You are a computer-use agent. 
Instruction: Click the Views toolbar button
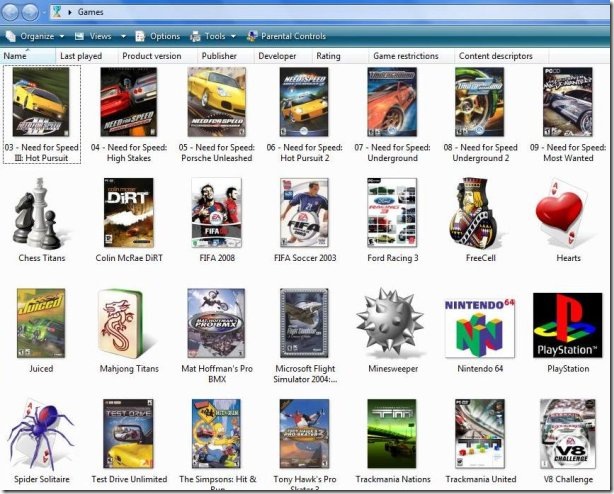click(93, 36)
